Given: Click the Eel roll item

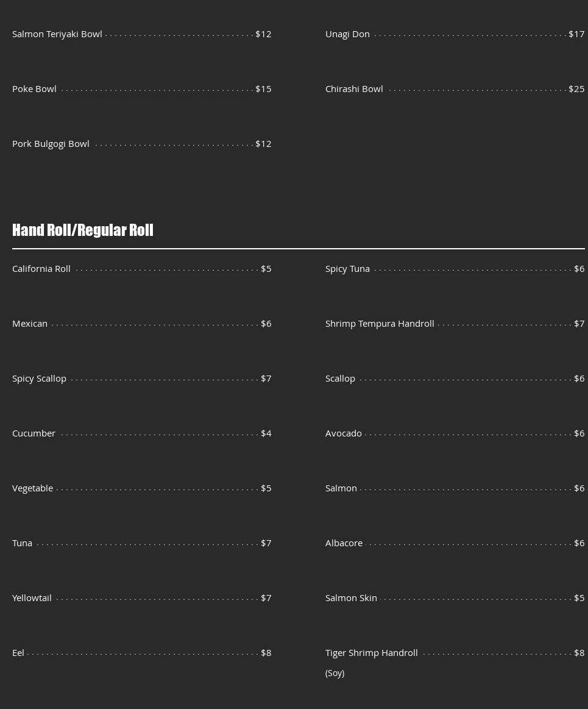Looking at the screenshot, I should pos(18,653).
